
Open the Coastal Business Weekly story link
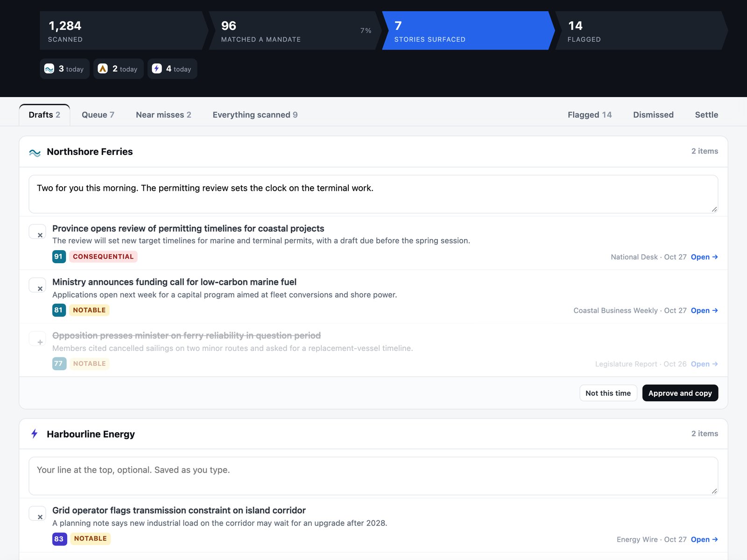[x=704, y=311]
